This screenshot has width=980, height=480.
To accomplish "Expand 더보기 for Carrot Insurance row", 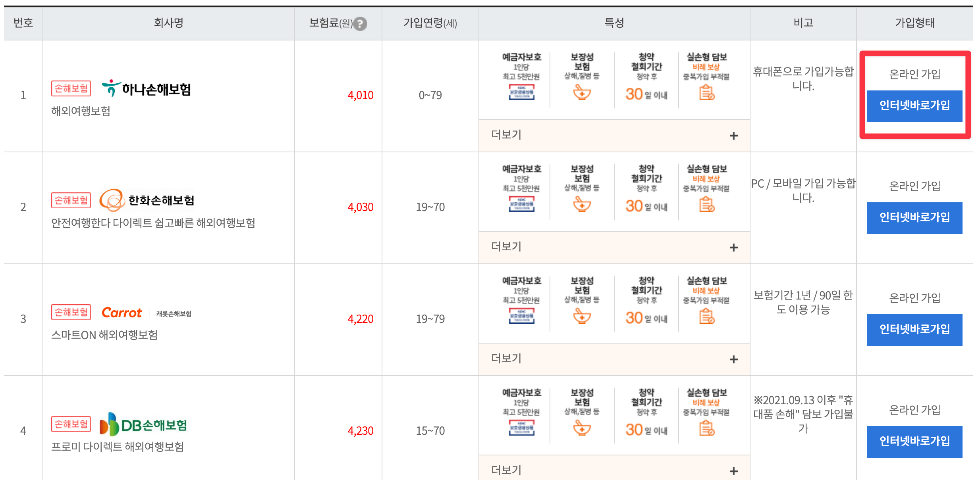I will point(614,359).
